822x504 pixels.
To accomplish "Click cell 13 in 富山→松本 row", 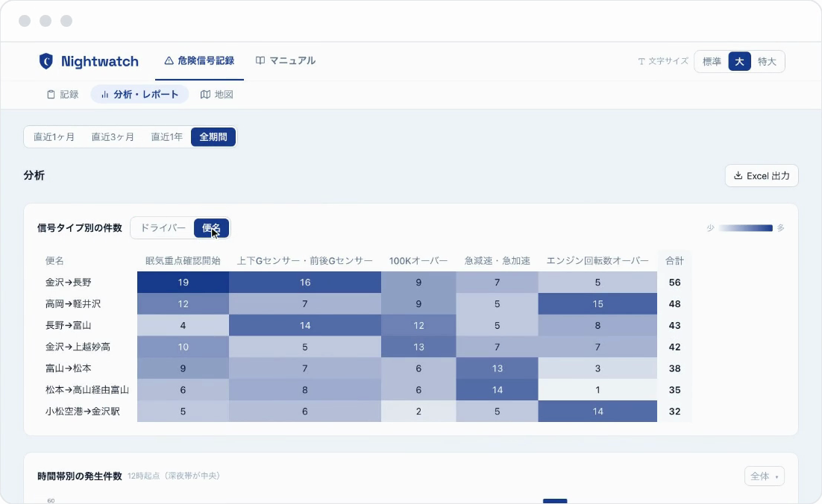I will click(x=497, y=368).
